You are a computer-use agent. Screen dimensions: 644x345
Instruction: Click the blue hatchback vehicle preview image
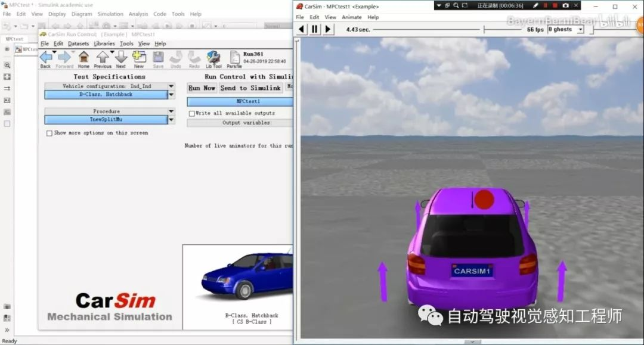(x=247, y=276)
